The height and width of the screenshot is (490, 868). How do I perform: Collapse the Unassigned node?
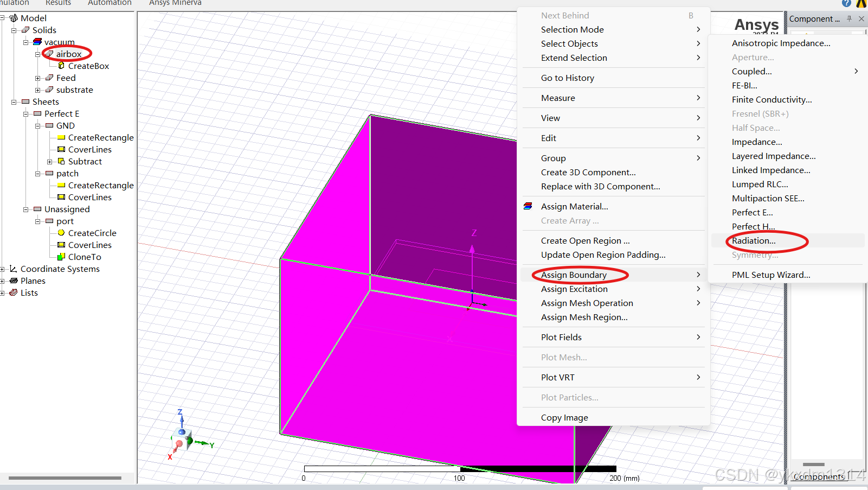coord(26,209)
